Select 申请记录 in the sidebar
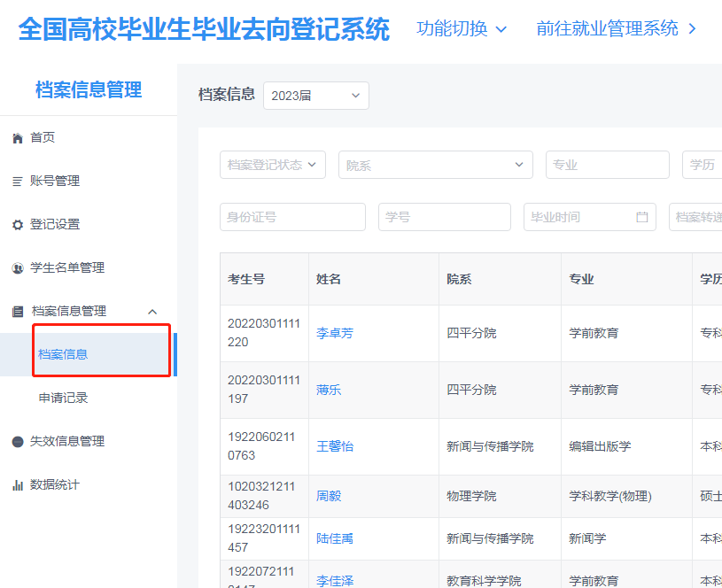Screen dimensions: 722x588 coord(64,398)
